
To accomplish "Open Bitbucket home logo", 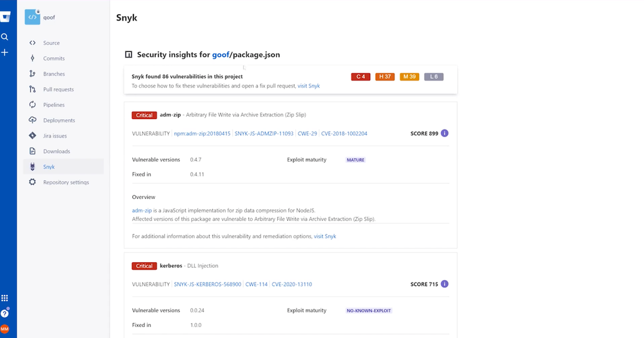I will point(5,17).
